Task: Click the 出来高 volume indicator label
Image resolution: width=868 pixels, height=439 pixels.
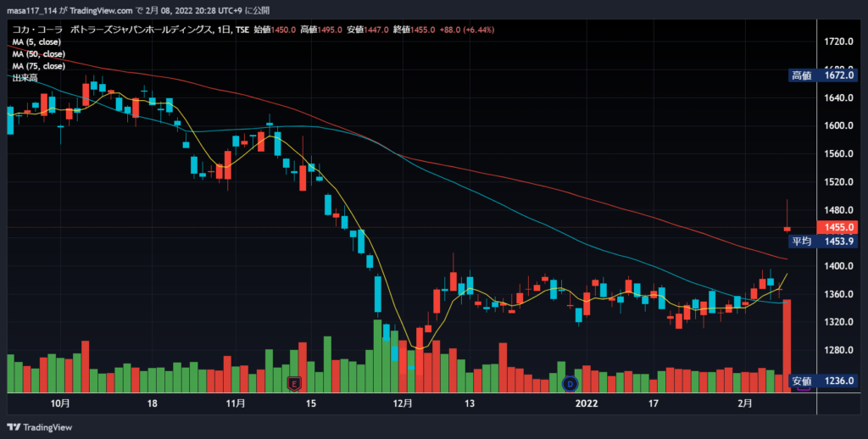Action: coord(25,79)
